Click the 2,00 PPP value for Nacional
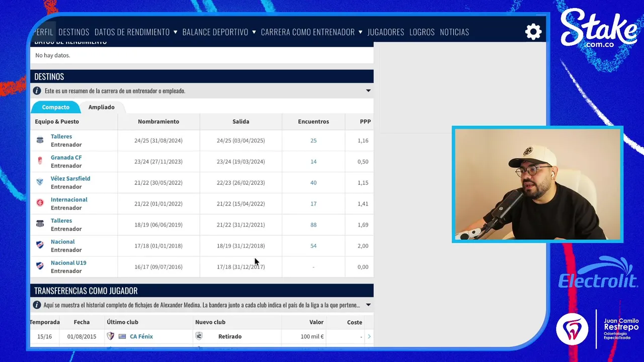The width and height of the screenshot is (644, 362). (x=363, y=246)
